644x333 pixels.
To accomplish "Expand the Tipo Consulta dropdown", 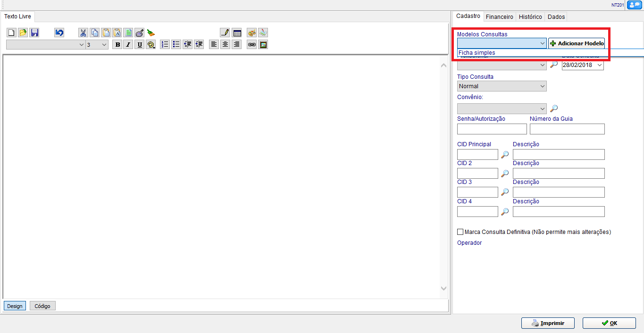I will point(542,86).
